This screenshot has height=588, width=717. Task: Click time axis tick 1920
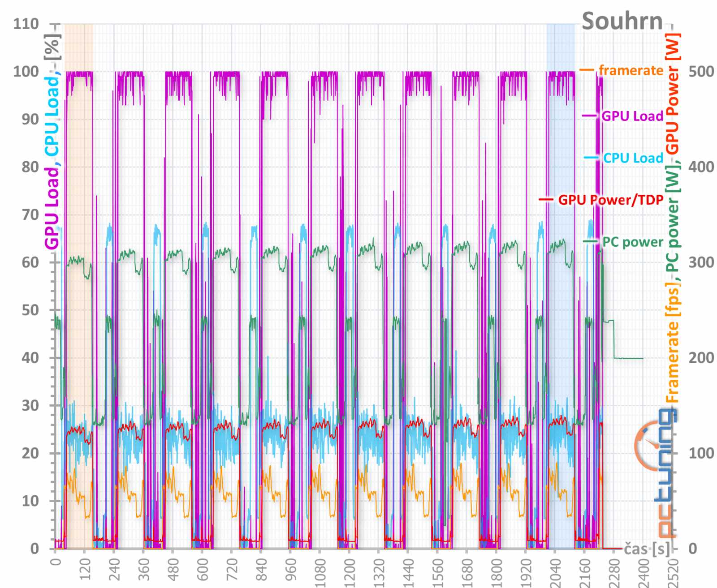click(526, 573)
